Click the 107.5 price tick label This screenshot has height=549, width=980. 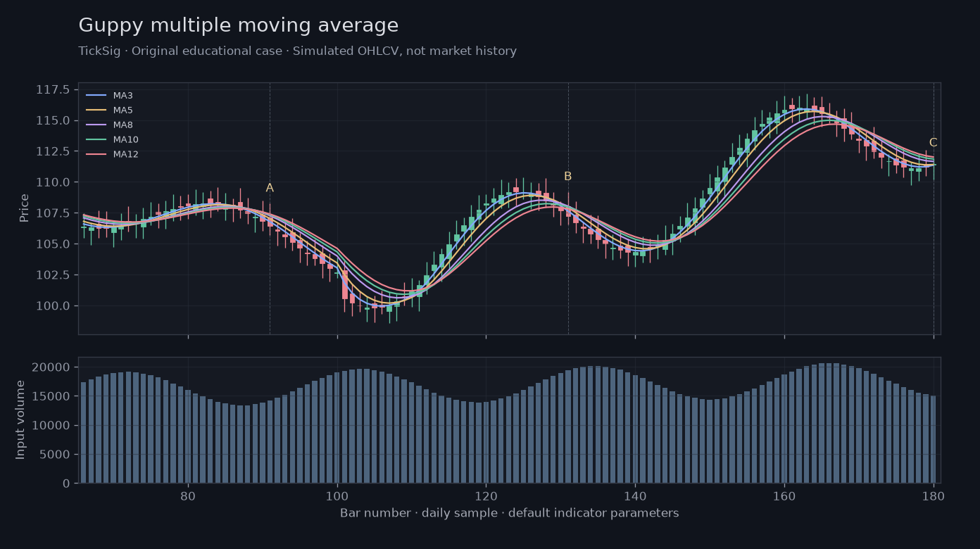point(53,213)
